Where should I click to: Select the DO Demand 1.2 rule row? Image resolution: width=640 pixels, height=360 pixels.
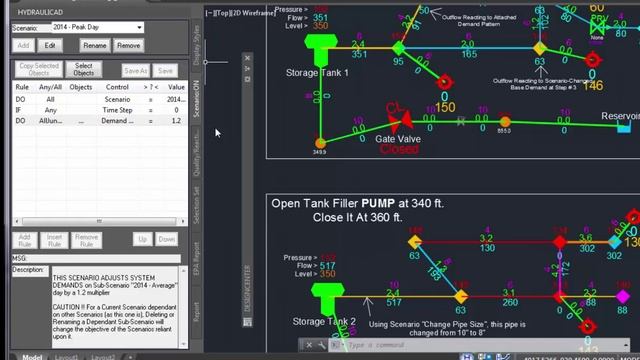point(100,121)
